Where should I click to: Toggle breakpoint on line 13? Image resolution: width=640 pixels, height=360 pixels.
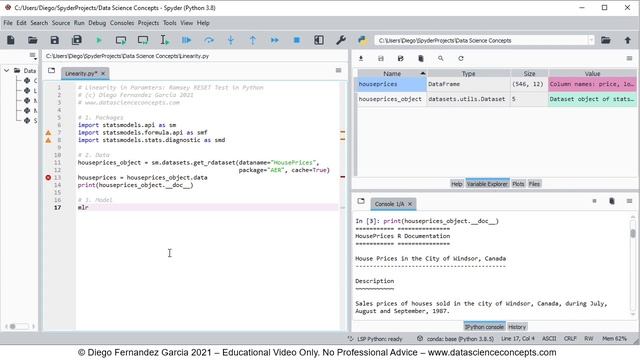[x=48, y=178]
